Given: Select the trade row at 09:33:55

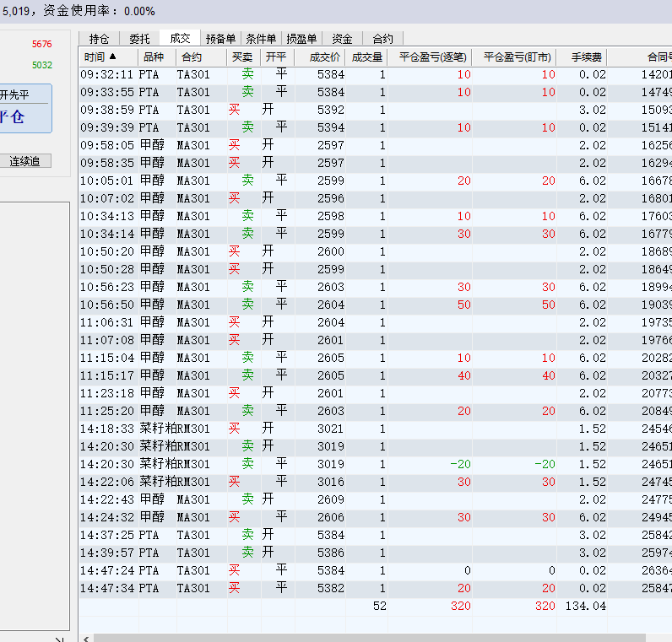Looking at the screenshot, I should click(x=376, y=93).
